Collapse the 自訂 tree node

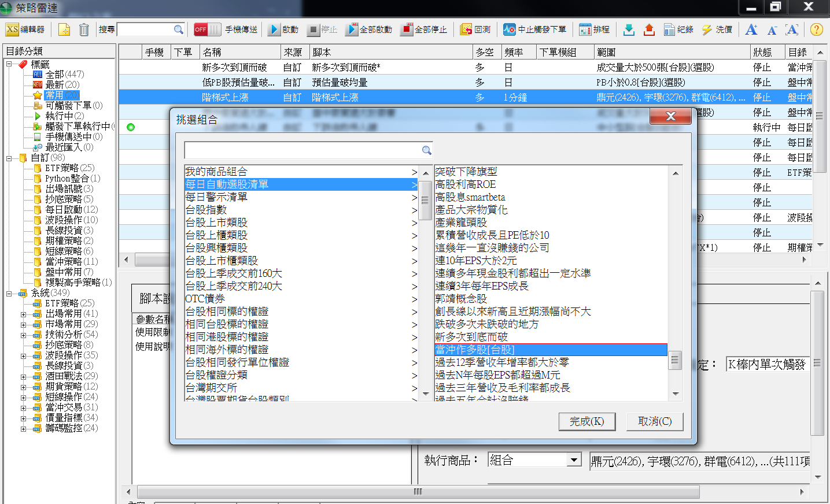click(x=9, y=158)
